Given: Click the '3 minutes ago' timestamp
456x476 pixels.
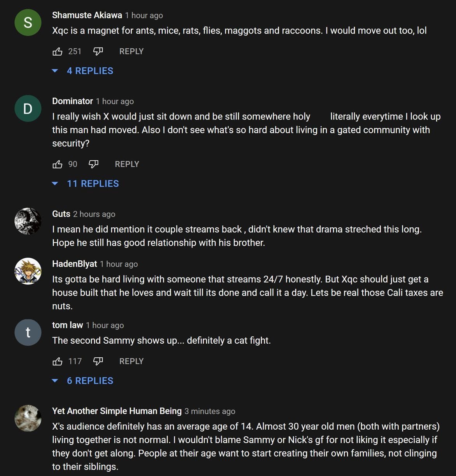Looking at the screenshot, I should pos(210,411).
